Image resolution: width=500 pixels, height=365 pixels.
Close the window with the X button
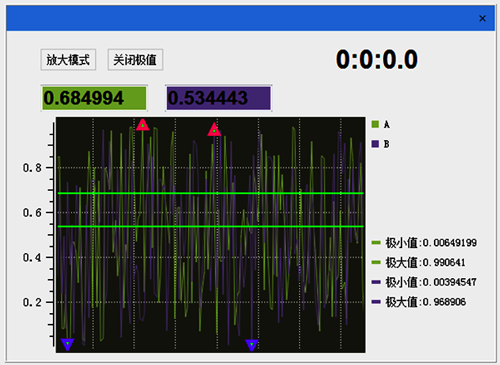[x=482, y=19]
